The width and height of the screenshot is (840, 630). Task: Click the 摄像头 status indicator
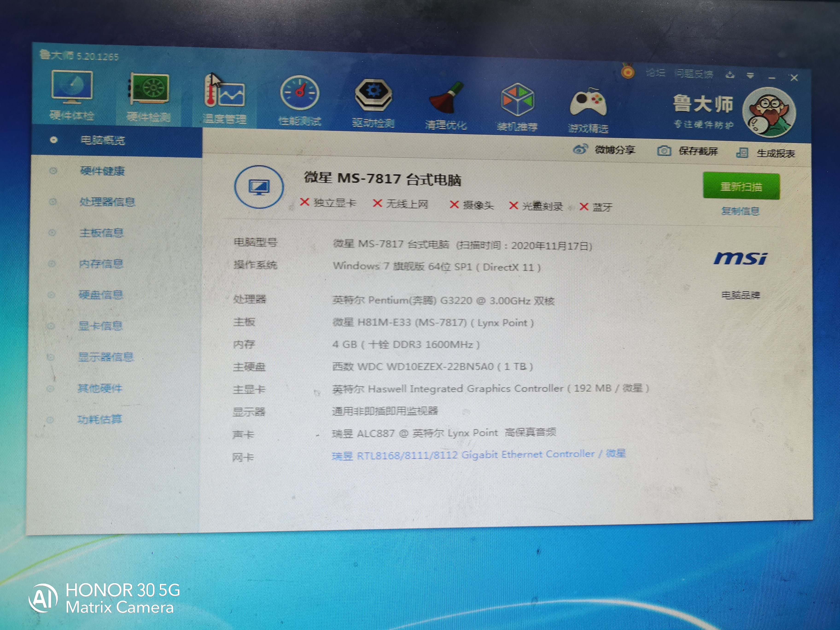(x=472, y=205)
